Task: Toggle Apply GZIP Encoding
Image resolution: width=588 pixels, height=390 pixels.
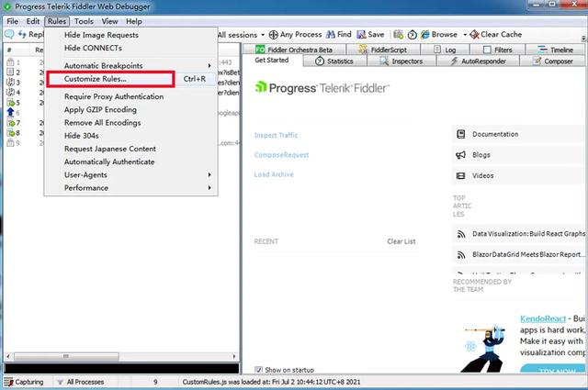Action: click(130, 110)
